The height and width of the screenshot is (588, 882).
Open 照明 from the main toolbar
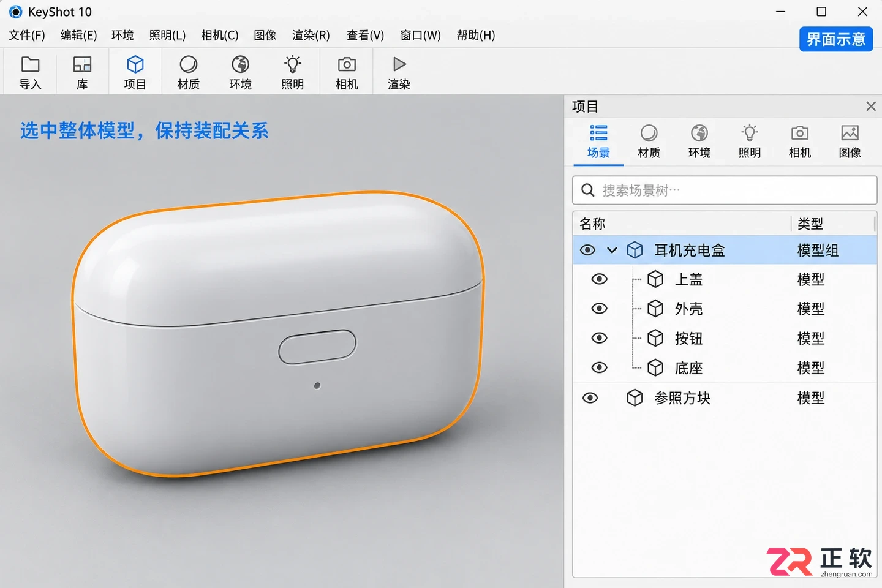292,72
